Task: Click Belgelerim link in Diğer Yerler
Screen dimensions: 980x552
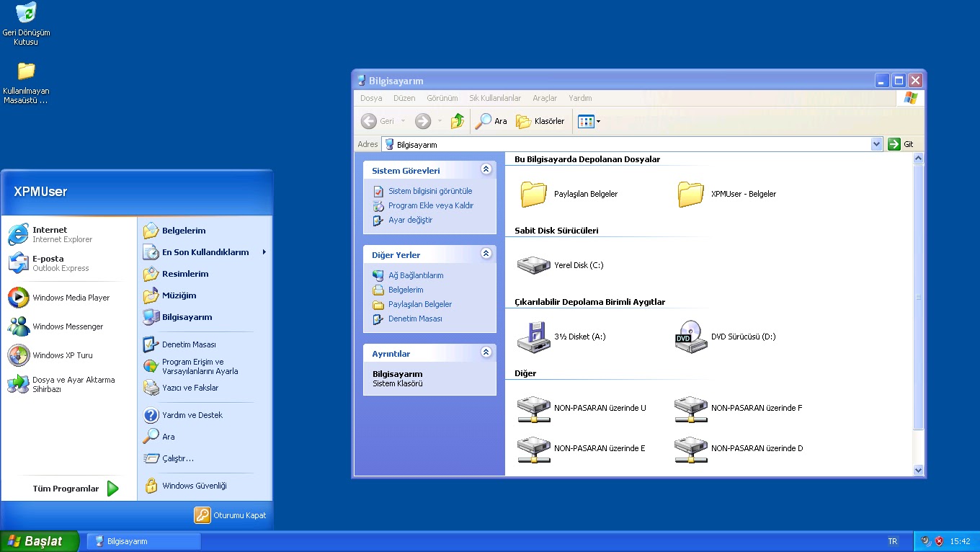Action: [x=406, y=290]
